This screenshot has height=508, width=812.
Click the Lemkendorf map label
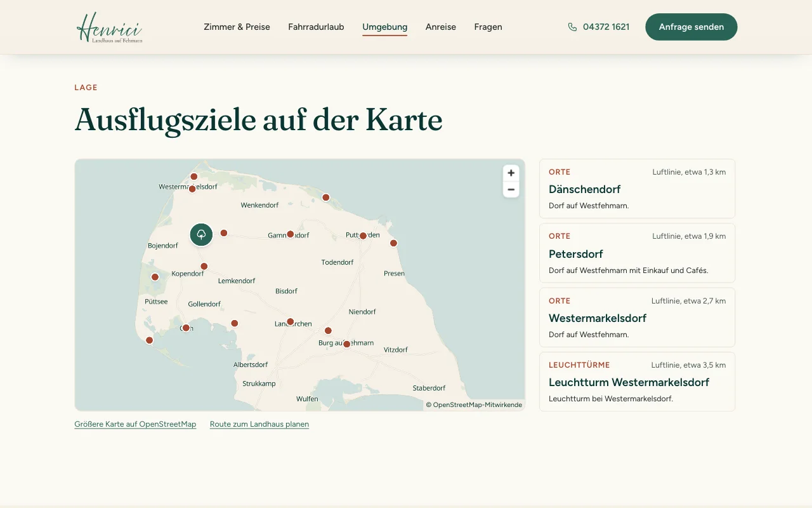pyautogui.click(x=237, y=281)
